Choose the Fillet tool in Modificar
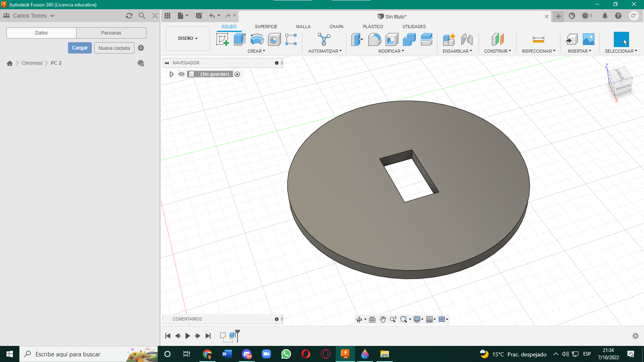644x362 pixels. coord(374,39)
